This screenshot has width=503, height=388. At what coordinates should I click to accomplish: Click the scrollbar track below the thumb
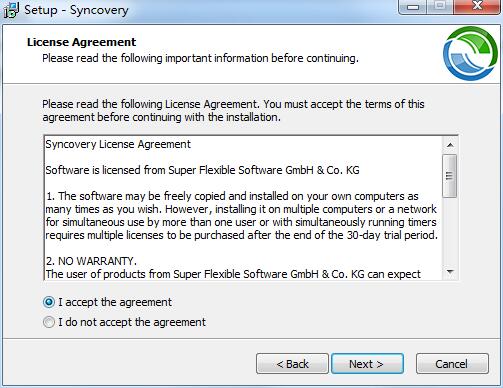click(450, 231)
